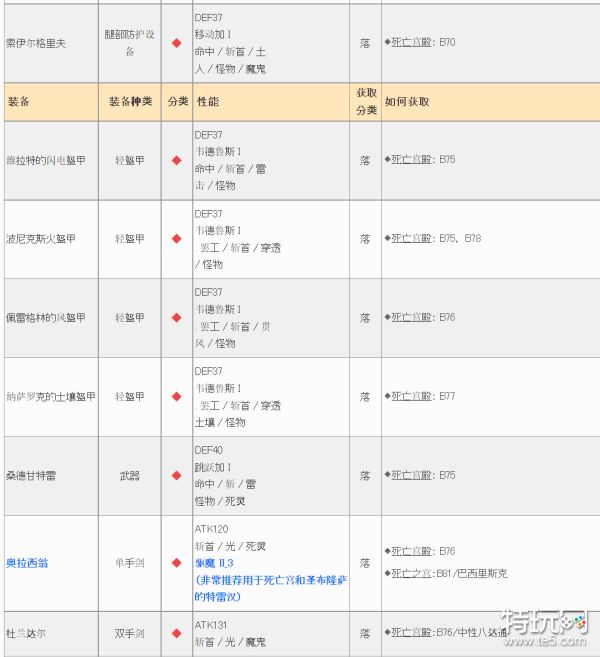Viewport: 600px width, 657px height.
Task: Open the 死亡宫殿 link for B70
Action: pos(411,43)
